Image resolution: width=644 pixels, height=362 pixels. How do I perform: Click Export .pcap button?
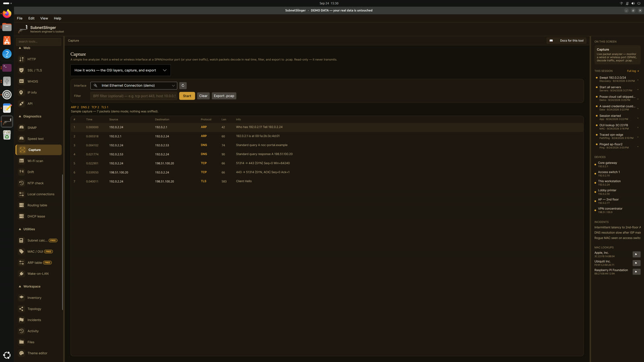pyautogui.click(x=224, y=96)
